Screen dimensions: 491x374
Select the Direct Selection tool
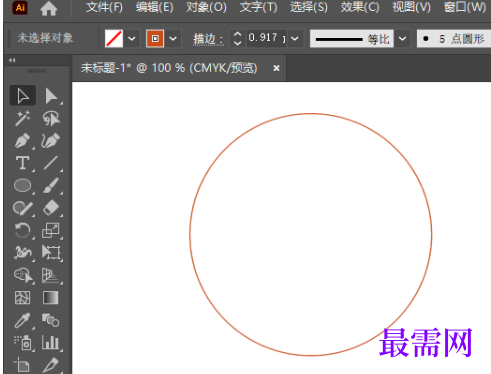51,96
